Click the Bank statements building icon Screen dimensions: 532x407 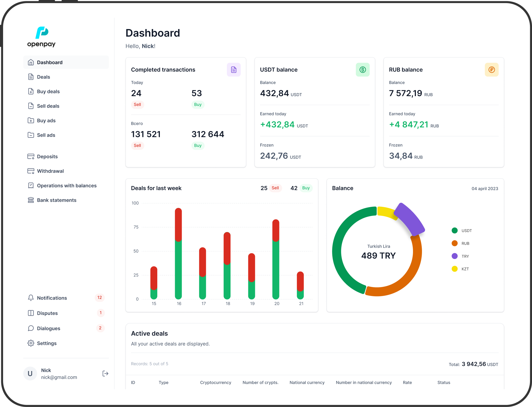[x=31, y=200]
